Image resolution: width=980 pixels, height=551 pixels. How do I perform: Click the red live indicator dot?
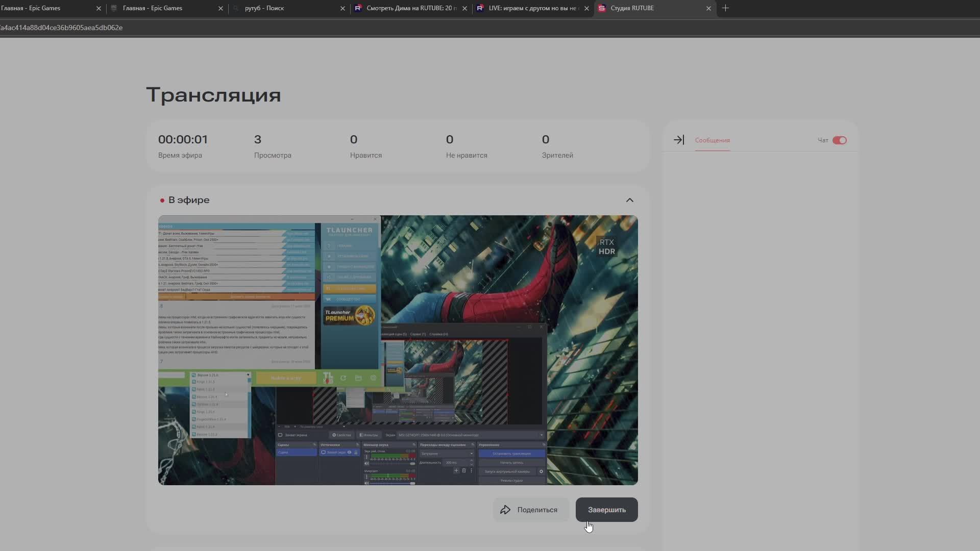coord(162,201)
